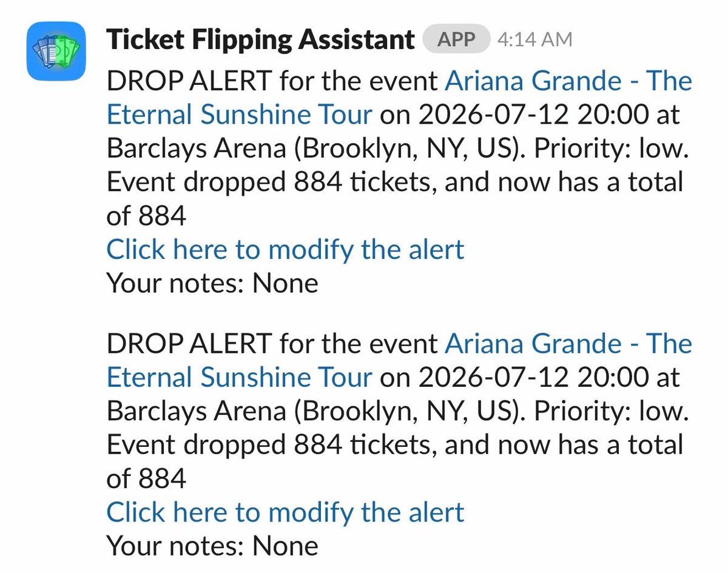The image size is (728, 573).
Task: Click the "DROP ALERT" text in the second message
Action: (x=189, y=344)
